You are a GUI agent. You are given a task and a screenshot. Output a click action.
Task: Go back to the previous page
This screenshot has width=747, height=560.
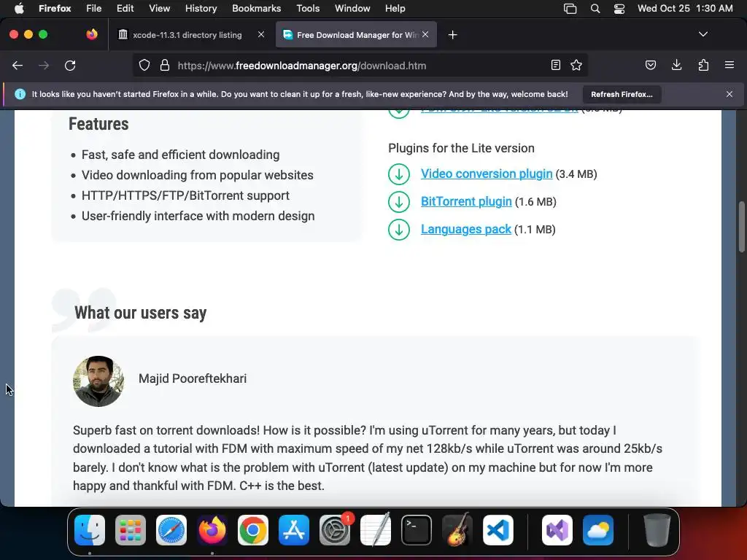click(x=18, y=66)
